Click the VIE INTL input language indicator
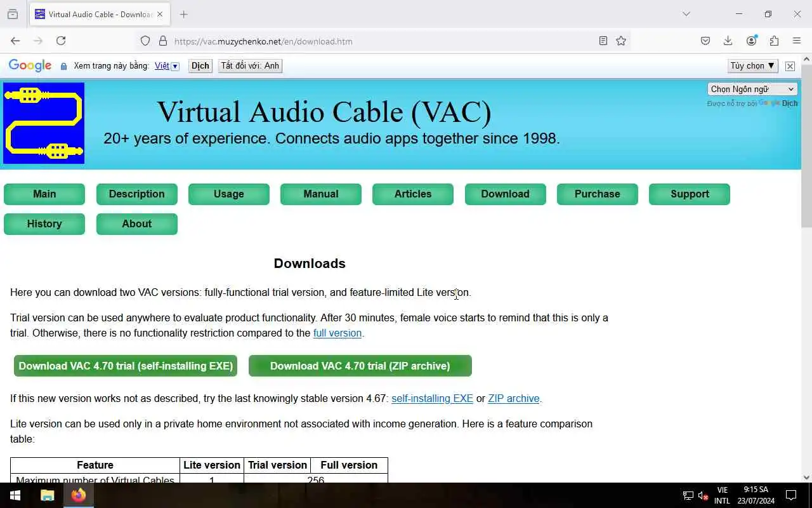Image resolution: width=812 pixels, height=508 pixels. [722, 495]
